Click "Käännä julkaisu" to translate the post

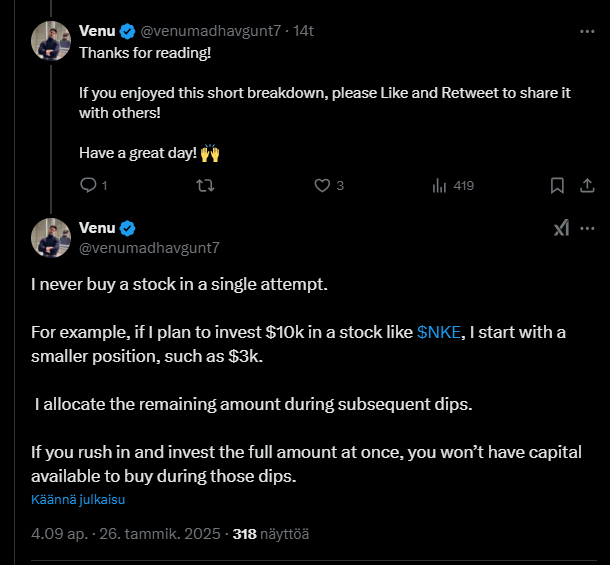tap(78, 500)
